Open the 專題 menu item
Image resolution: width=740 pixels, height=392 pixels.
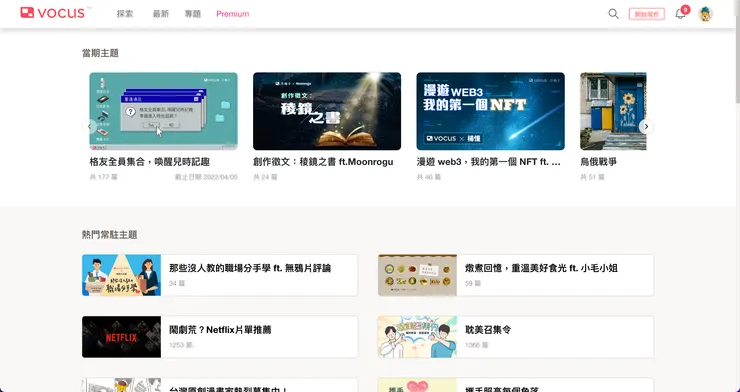(193, 14)
